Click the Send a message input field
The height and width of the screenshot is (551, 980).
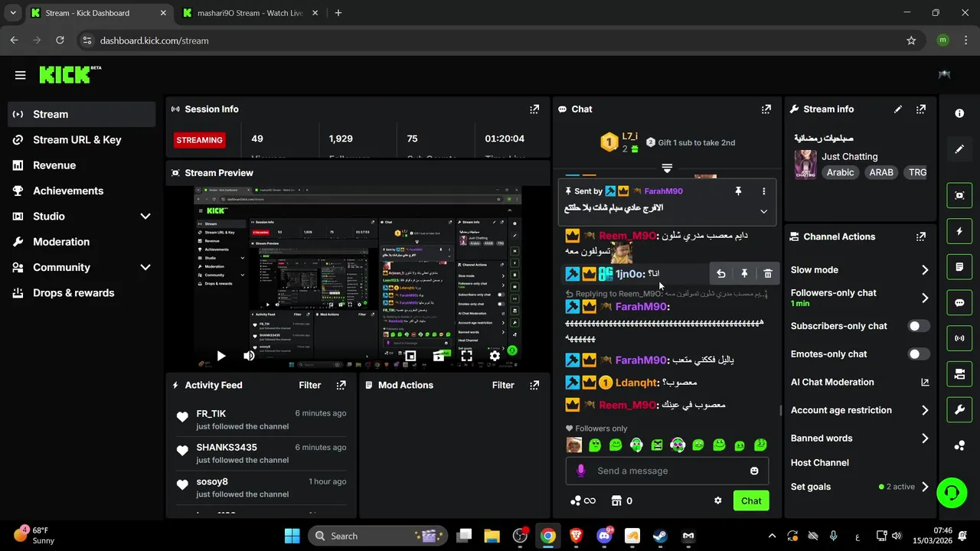pyautogui.click(x=667, y=471)
